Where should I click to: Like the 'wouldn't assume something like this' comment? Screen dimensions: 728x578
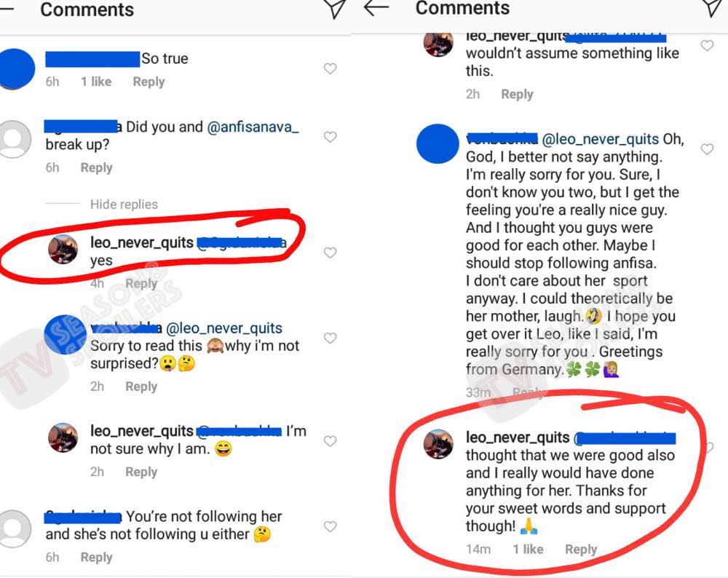[706, 46]
